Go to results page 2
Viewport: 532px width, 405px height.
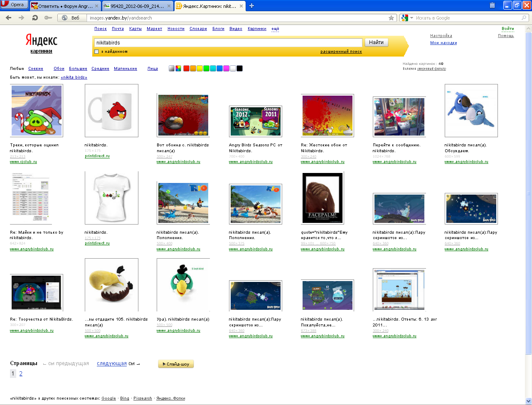pyautogui.click(x=21, y=373)
